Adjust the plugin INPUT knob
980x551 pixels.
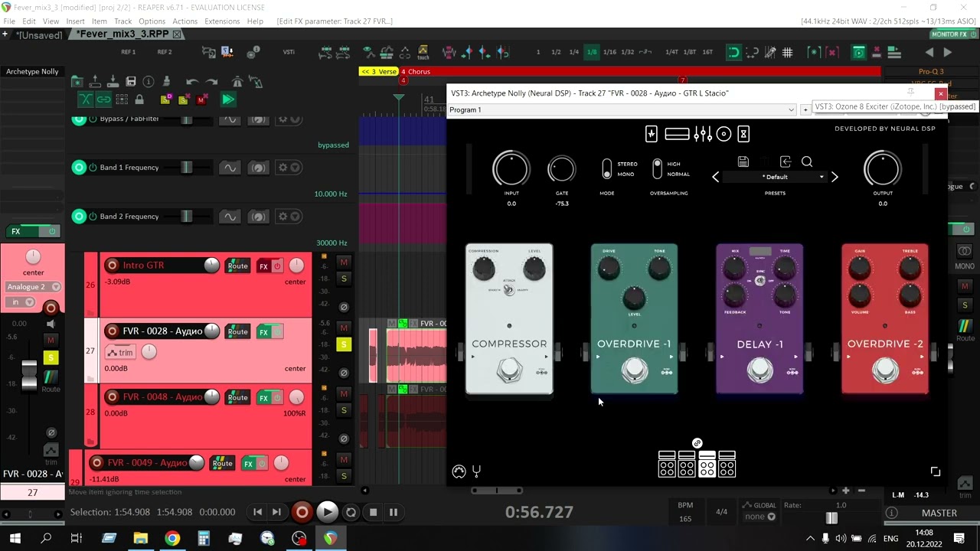pyautogui.click(x=511, y=168)
